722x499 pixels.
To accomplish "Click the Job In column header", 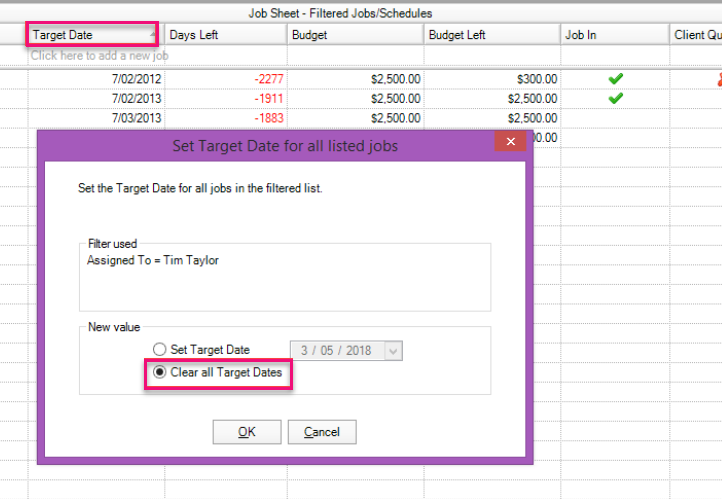I will click(x=613, y=35).
